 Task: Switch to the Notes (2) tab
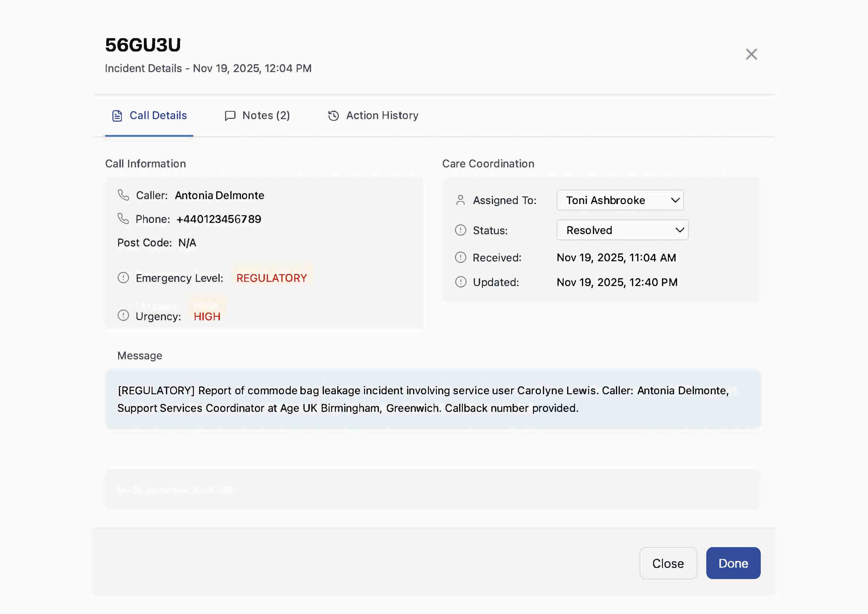point(258,115)
